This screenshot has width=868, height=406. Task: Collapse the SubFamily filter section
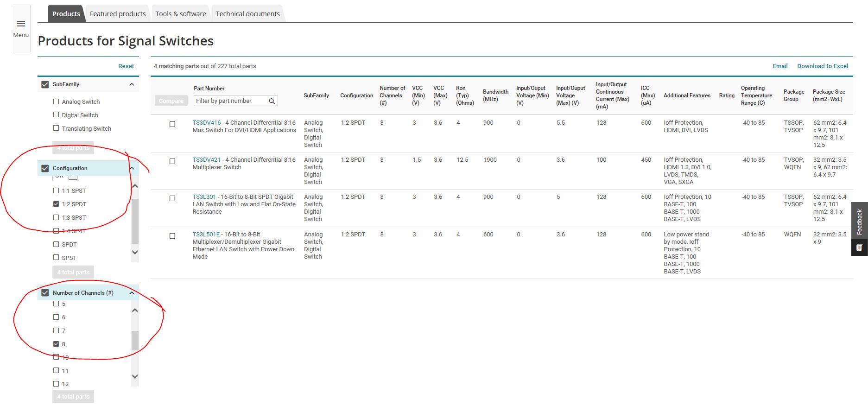(132, 84)
